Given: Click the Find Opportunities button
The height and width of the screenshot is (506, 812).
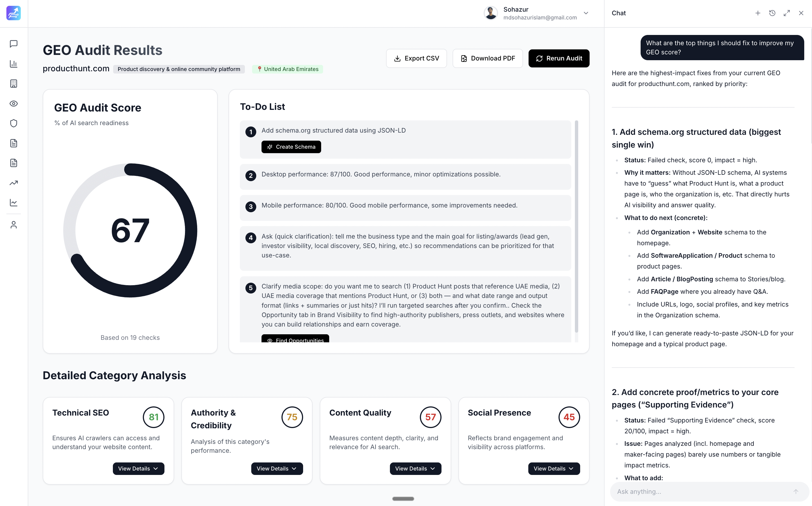Looking at the screenshot, I should (x=295, y=340).
